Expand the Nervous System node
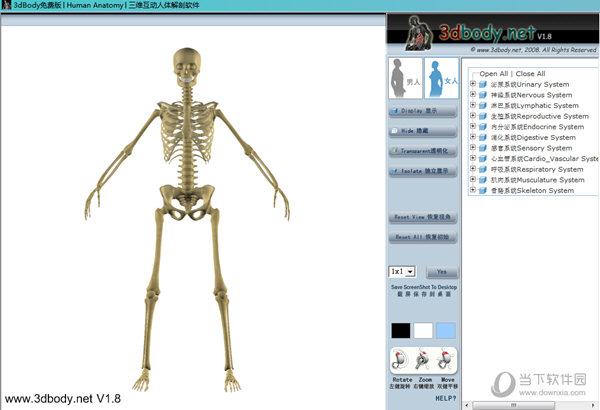Screen dimensions: 600x410 point(473,94)
